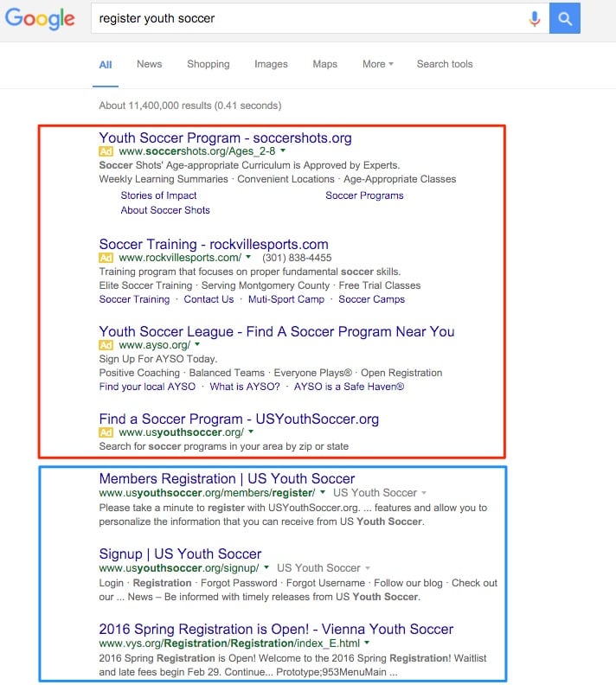This screenshot has width=616, height=685.
Task: Click Find your local AYSO sitelink
Action: pos(147,387)
